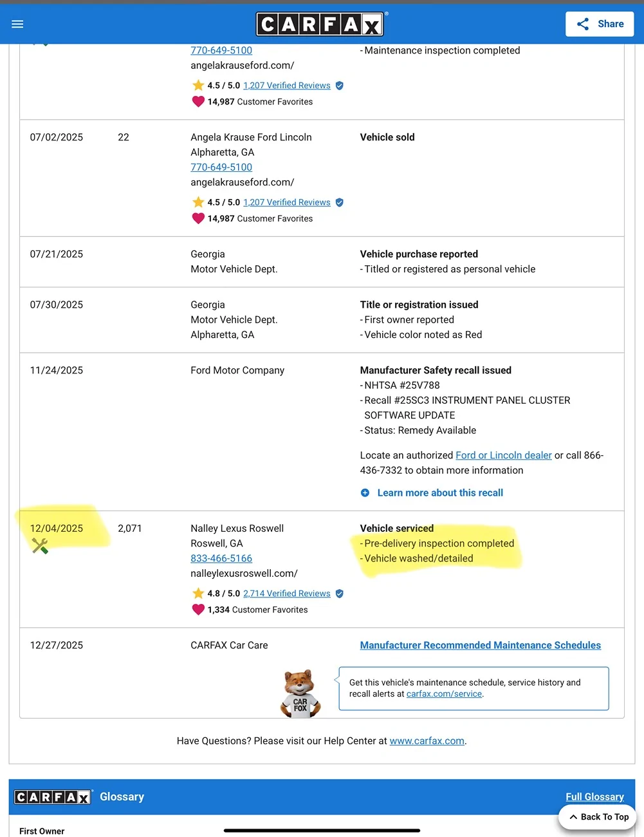Click date 12/04/2025
This screenshot has width=644, height=837.
coord(57,529)
